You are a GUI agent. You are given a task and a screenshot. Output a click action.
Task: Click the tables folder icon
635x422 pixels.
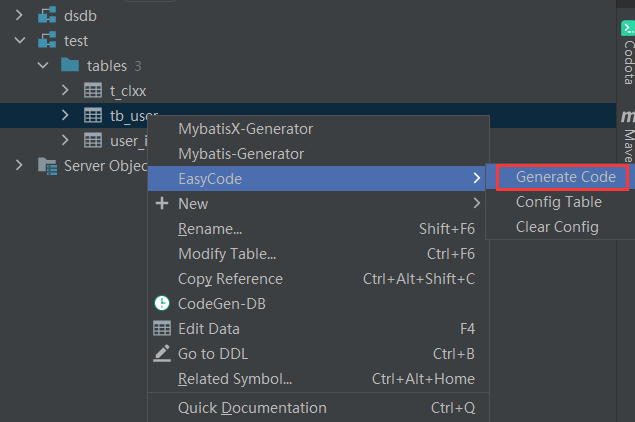(x=70, y=65)
